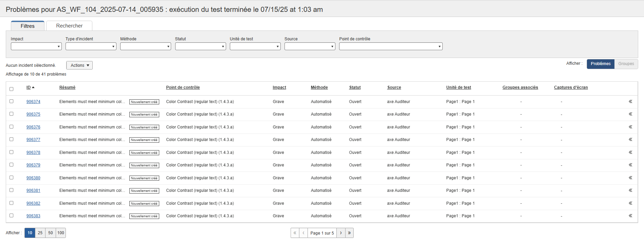This screenshot has width=644, height=241.
Task: Open the Impact filter dropdown
Action: coord(36,46)
